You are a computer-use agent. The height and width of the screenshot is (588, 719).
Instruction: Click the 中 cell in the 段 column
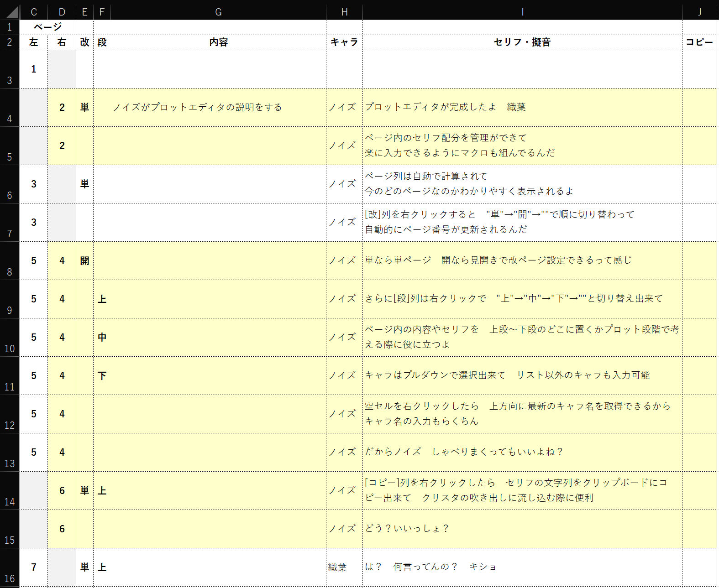[102, 338]
